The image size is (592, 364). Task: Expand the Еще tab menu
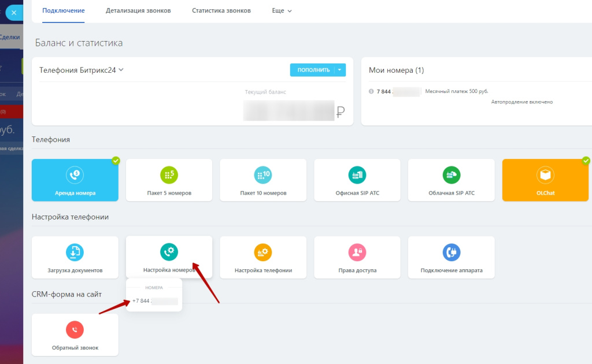tap(282, 10)
